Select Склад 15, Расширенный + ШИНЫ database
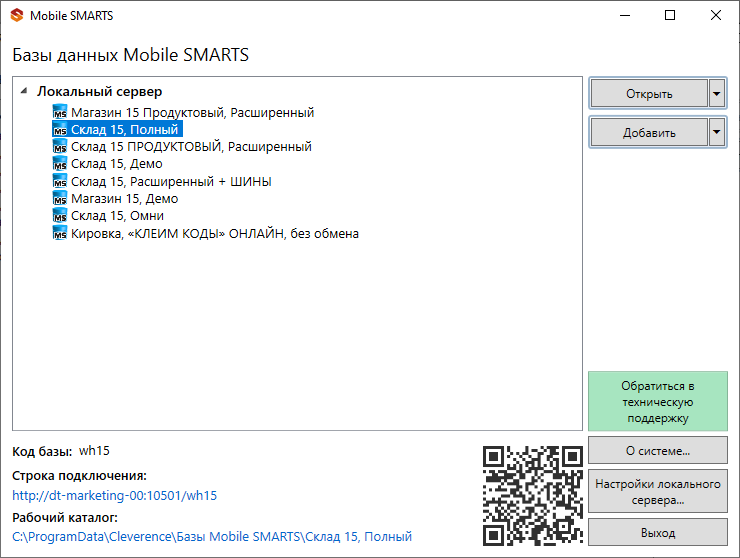Image resolution: width=740 pixels, height=558 pixels. 171,181
